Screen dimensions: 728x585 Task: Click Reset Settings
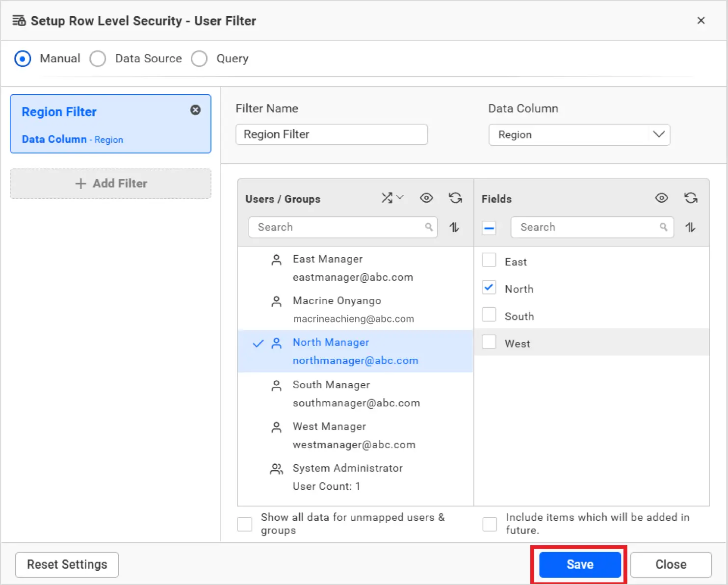tap(67, 564)
